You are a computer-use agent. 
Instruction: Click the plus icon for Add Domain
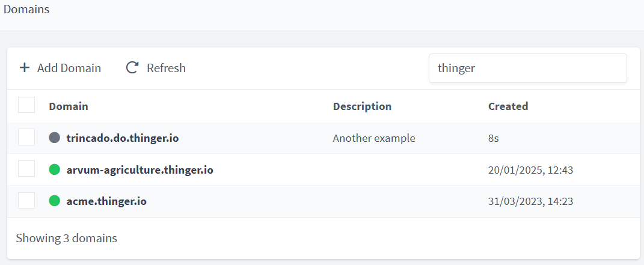coord(25,68)
